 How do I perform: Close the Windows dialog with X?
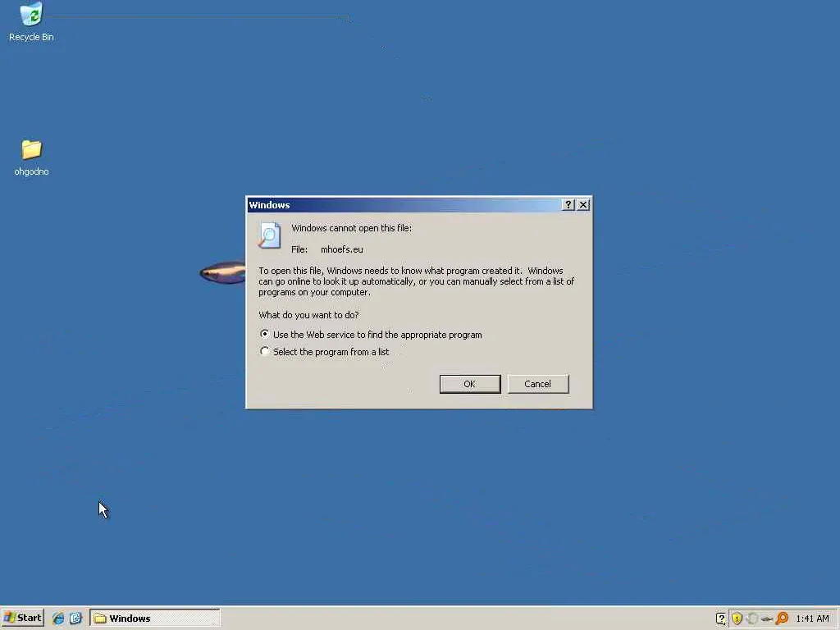click(583, 204)
